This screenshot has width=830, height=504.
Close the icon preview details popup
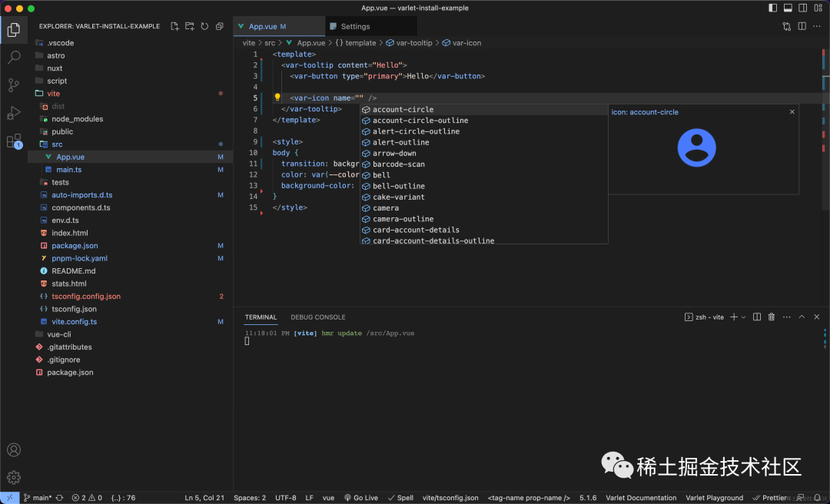pos(792,111)
